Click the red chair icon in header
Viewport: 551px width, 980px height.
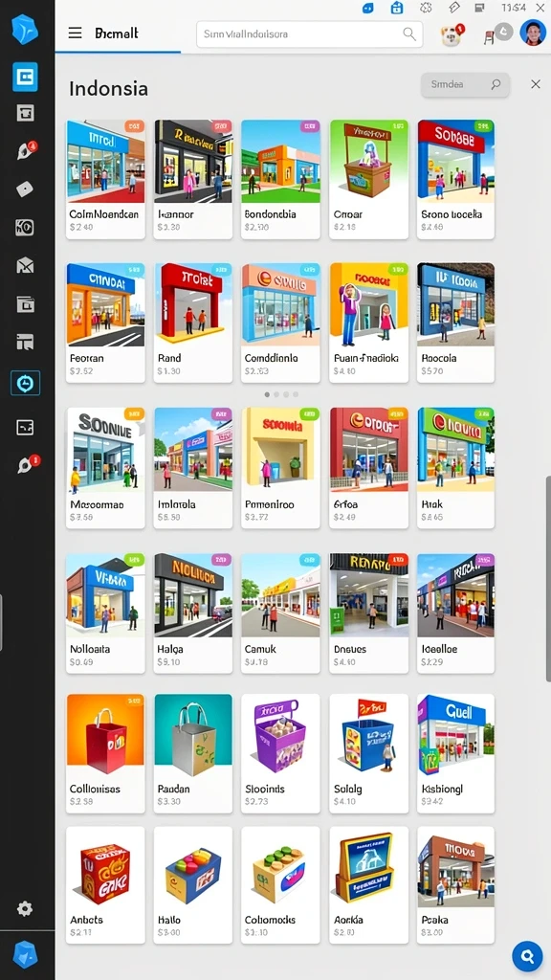pos(489,37)
